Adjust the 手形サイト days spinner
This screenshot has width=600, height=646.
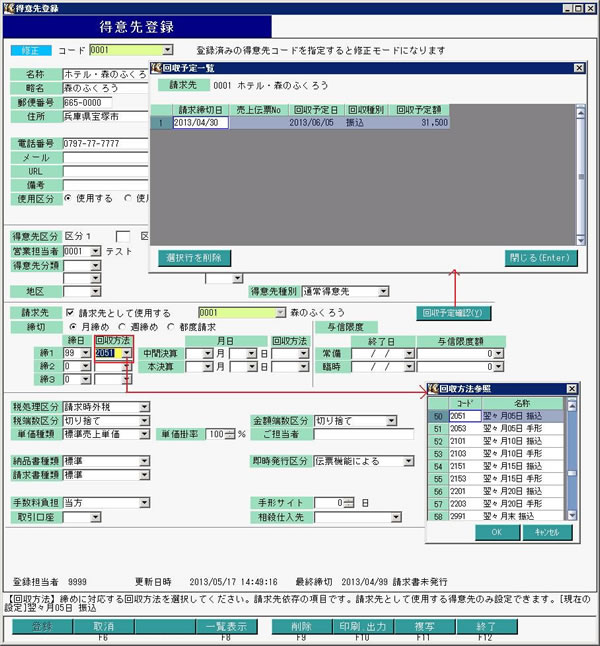pos(349,503)
